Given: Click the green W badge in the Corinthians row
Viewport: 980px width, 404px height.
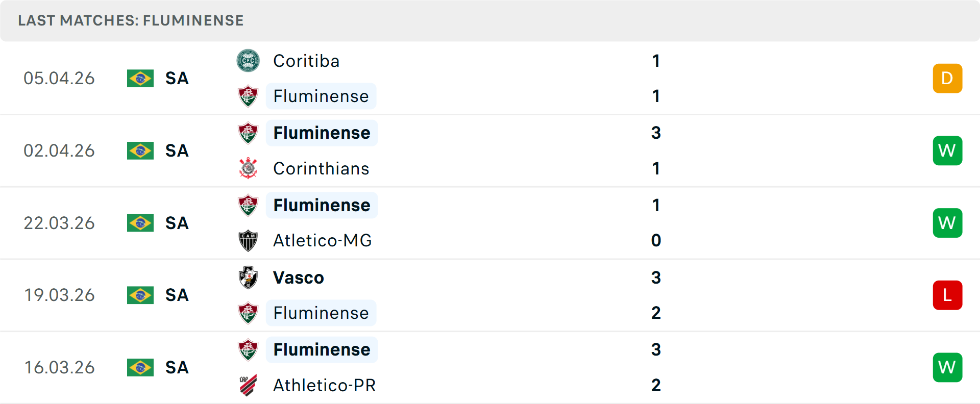Looking at the screenshot, I should click(x=947, y=150).
